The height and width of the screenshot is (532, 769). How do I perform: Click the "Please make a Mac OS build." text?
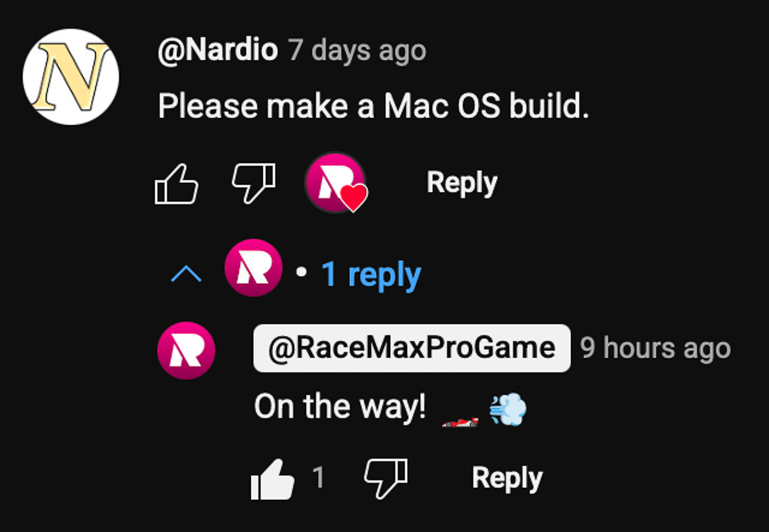[x=374, y=107]
